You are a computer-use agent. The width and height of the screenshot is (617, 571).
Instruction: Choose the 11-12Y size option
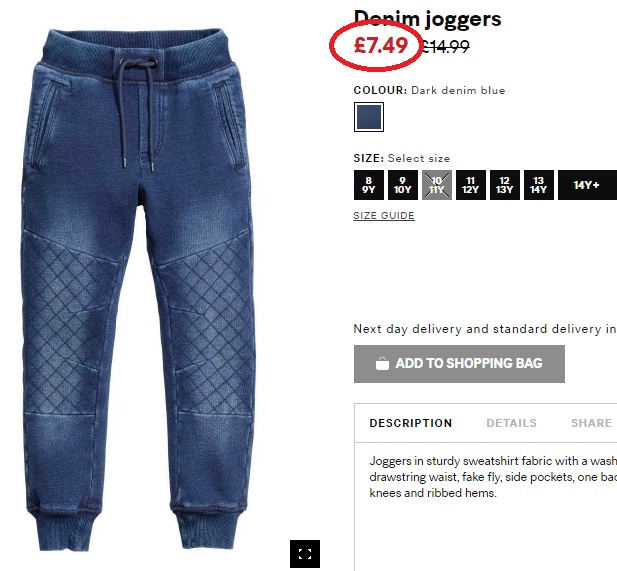[x=471, y=185]
